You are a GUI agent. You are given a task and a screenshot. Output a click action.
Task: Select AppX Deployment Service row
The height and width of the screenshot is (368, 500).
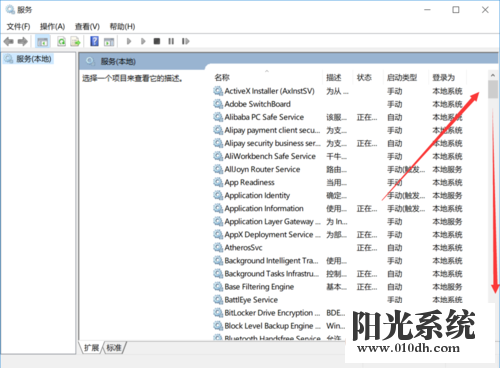[272, 235]
